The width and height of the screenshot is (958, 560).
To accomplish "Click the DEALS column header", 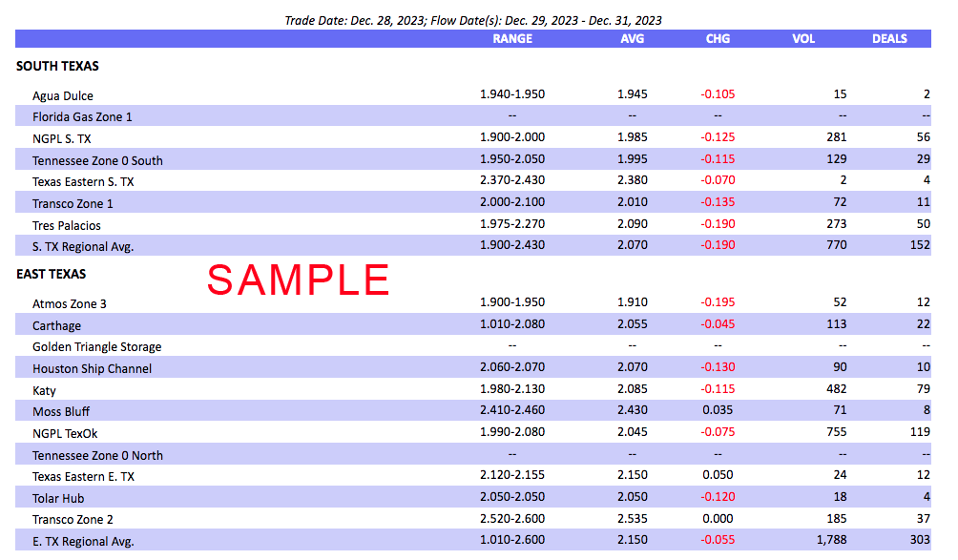I will 889,39.
